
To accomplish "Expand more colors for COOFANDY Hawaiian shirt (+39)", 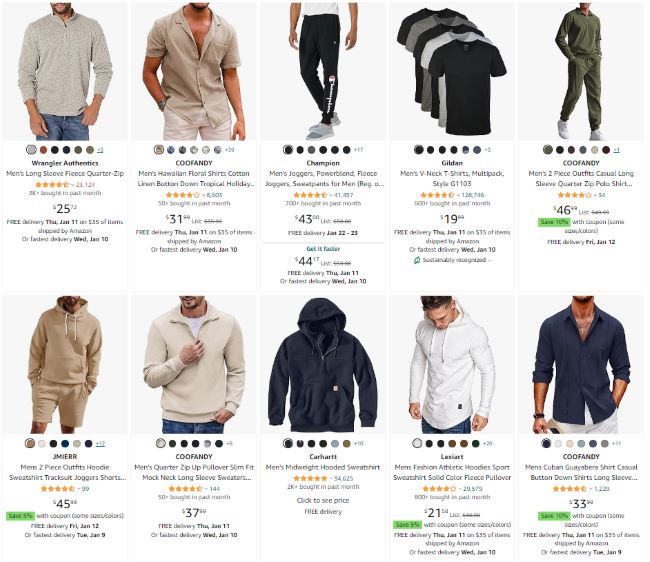I will coord(229,150).
